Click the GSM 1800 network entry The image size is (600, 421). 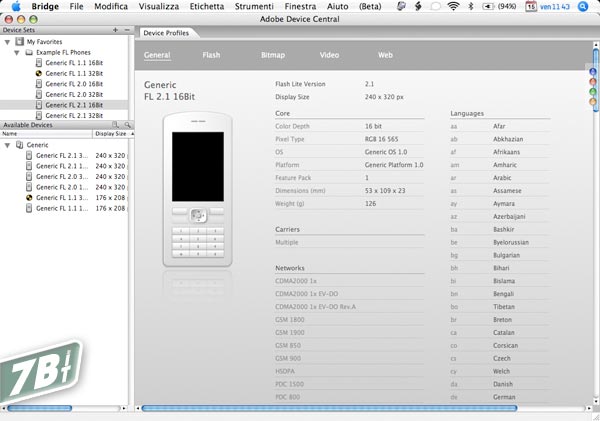pyautogui.click(x=290, y=320)
